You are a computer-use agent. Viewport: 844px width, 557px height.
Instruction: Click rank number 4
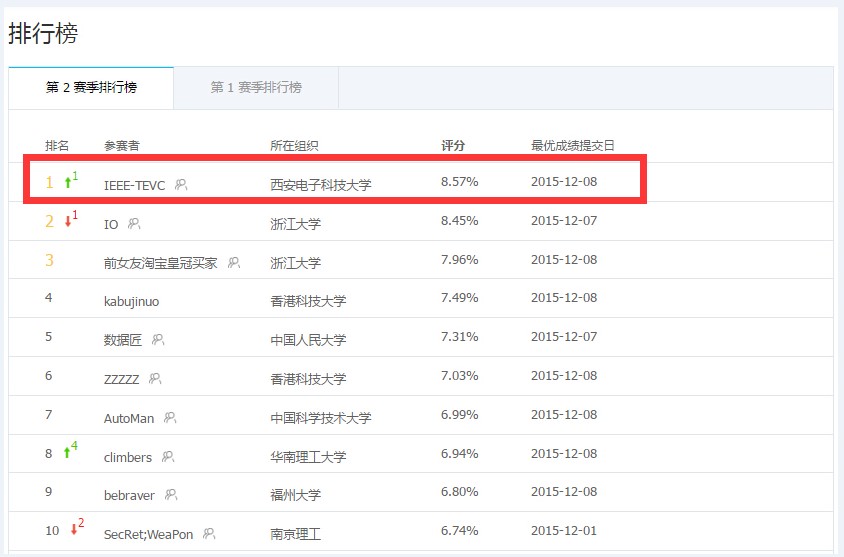pos(48,298)
